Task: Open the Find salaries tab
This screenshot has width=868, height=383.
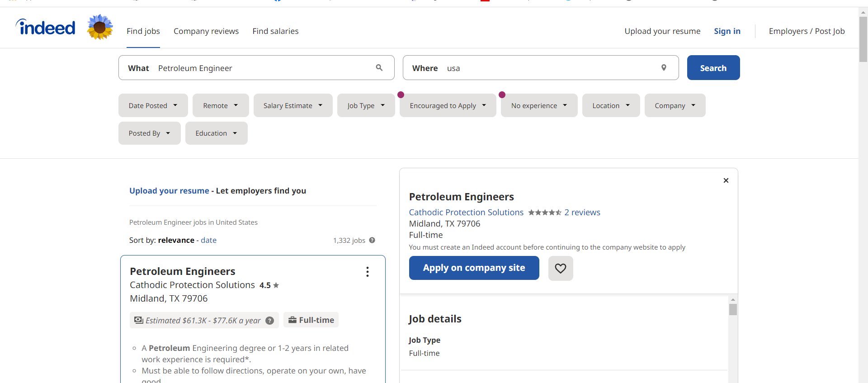Action: (275, 31)
